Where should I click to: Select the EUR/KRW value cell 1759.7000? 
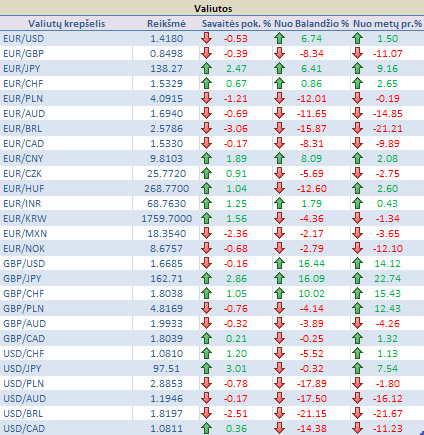(166, 218)
